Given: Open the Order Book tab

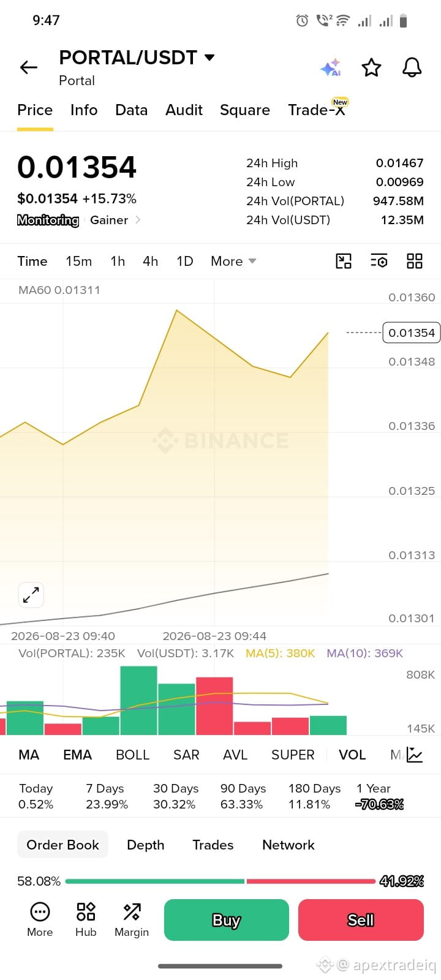Looking at the screenshot, I should click(62, 845).
